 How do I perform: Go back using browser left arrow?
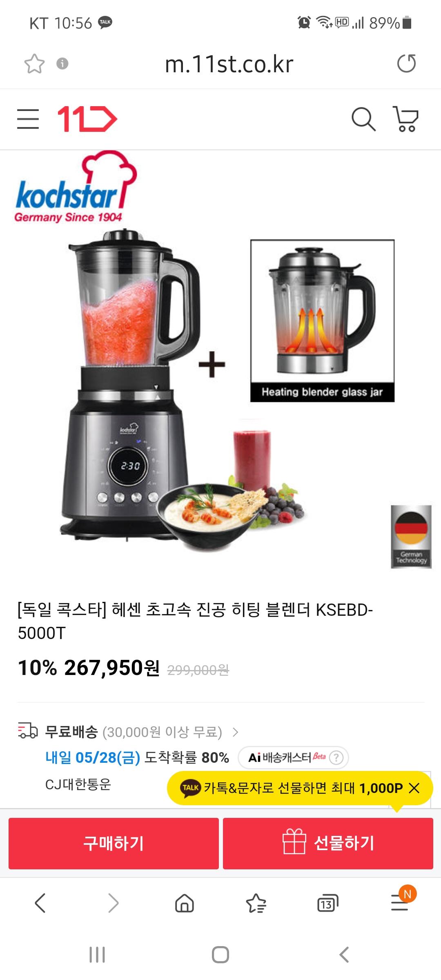(40, 903)
